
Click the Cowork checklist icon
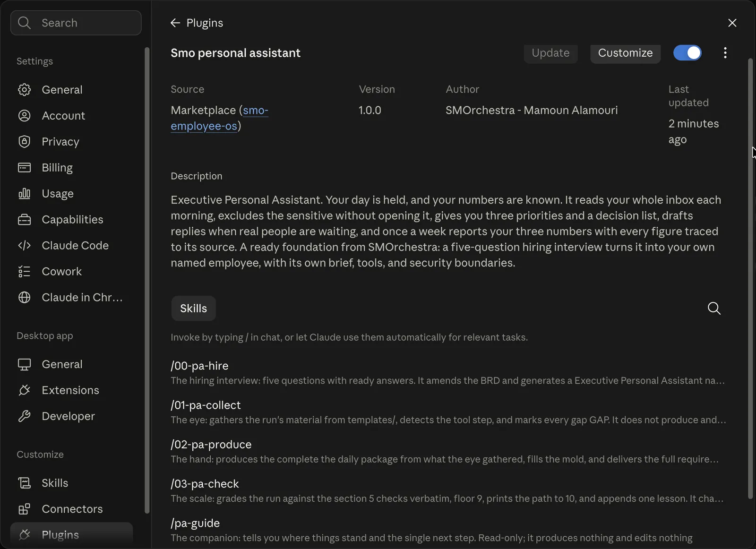click(x=24, y=272)
